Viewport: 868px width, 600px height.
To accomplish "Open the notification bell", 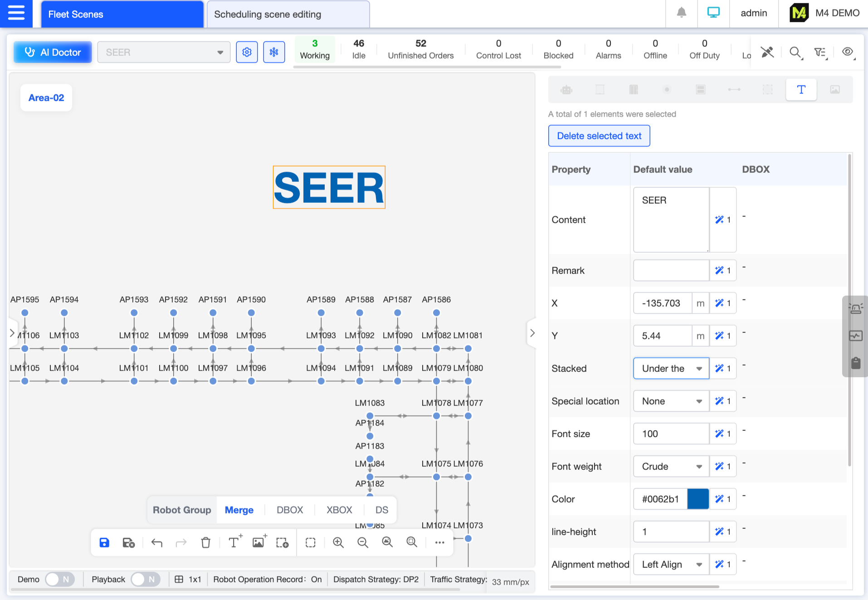I will point(681,13).
